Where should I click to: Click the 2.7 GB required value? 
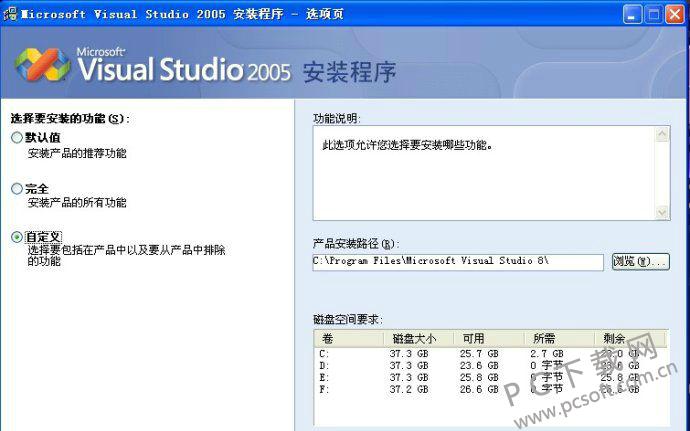(547, 354)
